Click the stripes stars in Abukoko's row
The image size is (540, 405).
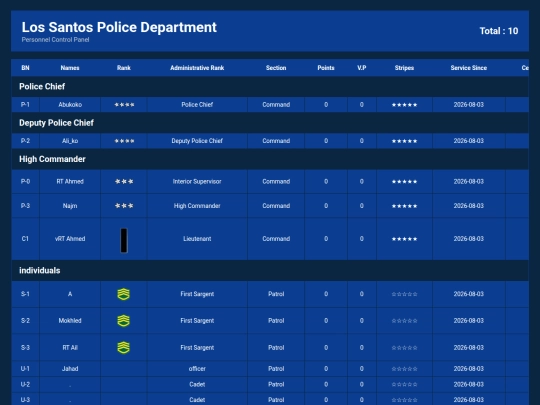[x=404, y=105]
